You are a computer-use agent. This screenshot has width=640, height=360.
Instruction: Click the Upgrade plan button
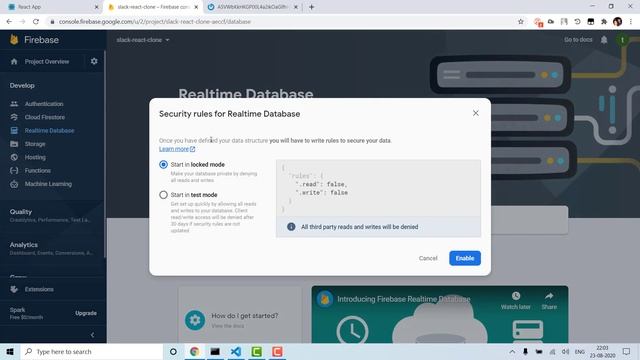(86, 313)
